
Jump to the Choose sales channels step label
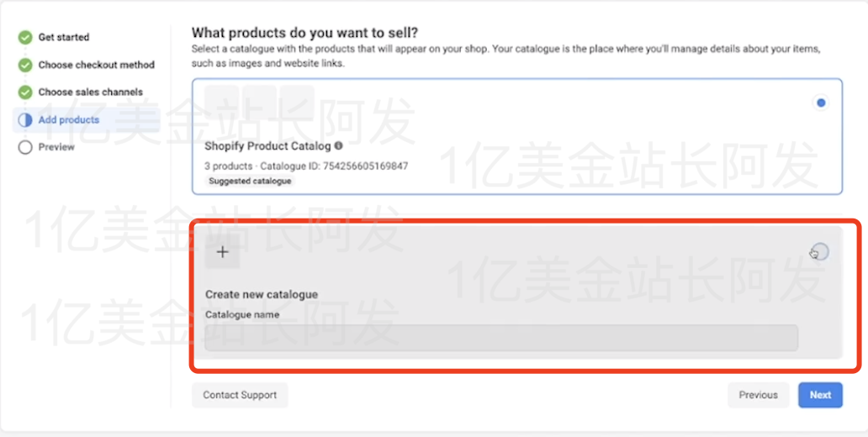pyautogui.click(x=91, y=92)
